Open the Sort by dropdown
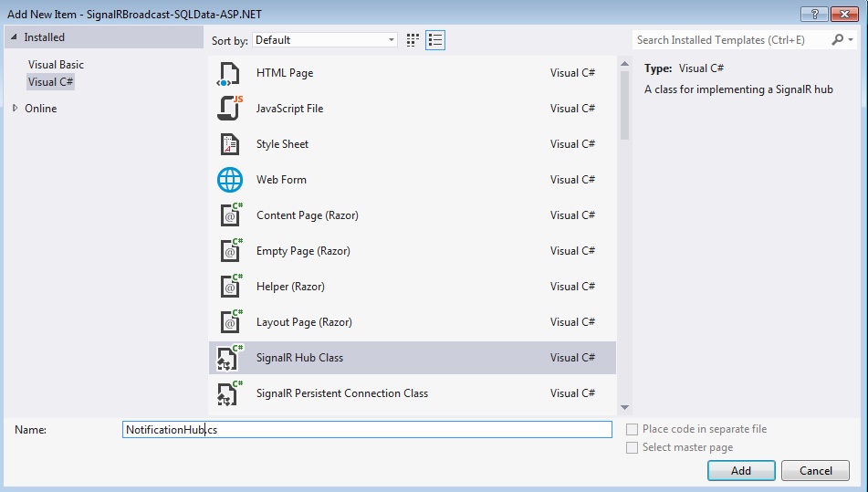 (325, 40)
